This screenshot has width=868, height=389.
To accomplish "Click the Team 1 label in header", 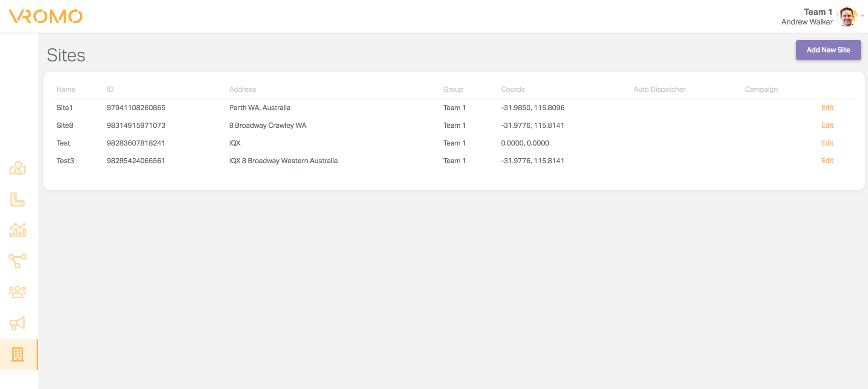I will [x=818, y=12].
